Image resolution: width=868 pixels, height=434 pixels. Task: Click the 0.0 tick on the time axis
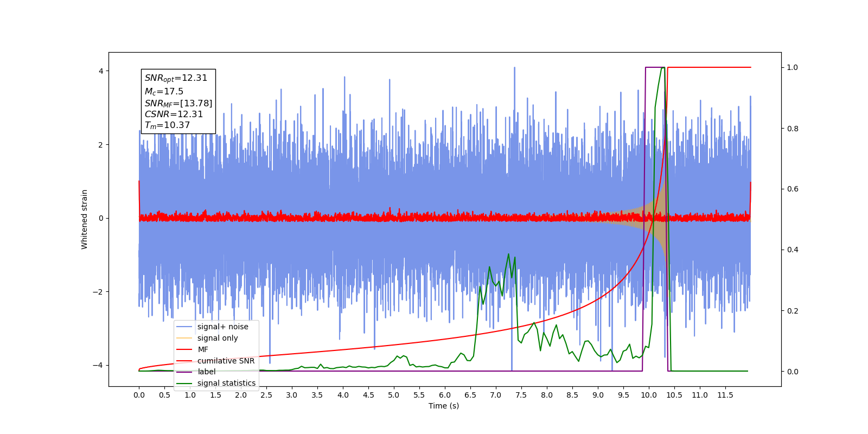[139, 395]
